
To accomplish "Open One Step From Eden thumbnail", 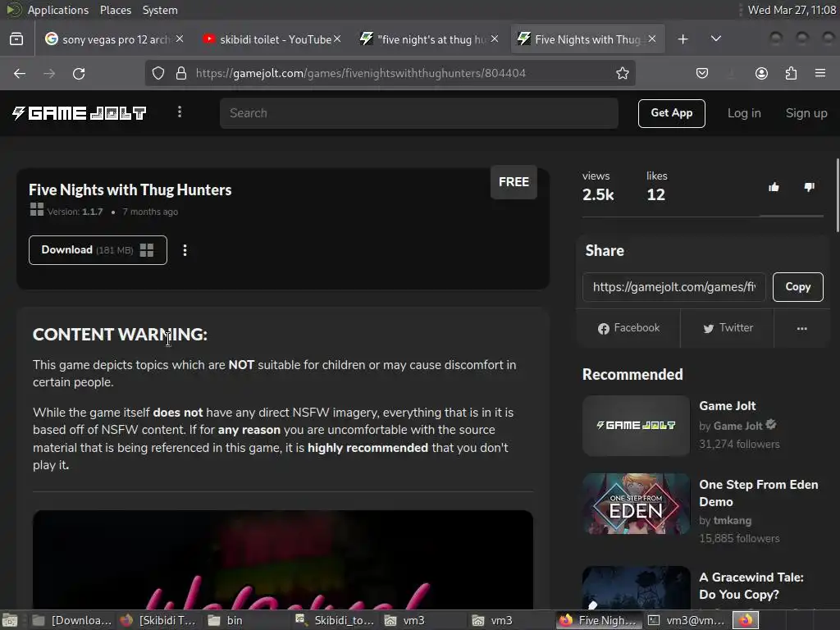I will coord(636,504).
